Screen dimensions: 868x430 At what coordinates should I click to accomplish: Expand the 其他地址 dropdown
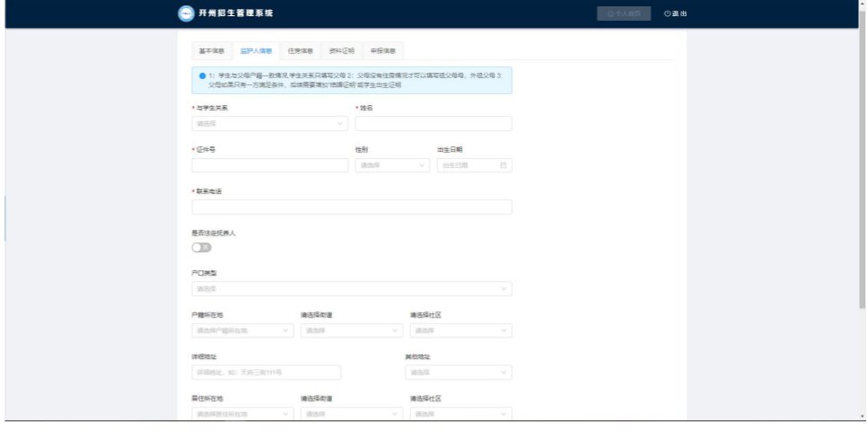458,372
